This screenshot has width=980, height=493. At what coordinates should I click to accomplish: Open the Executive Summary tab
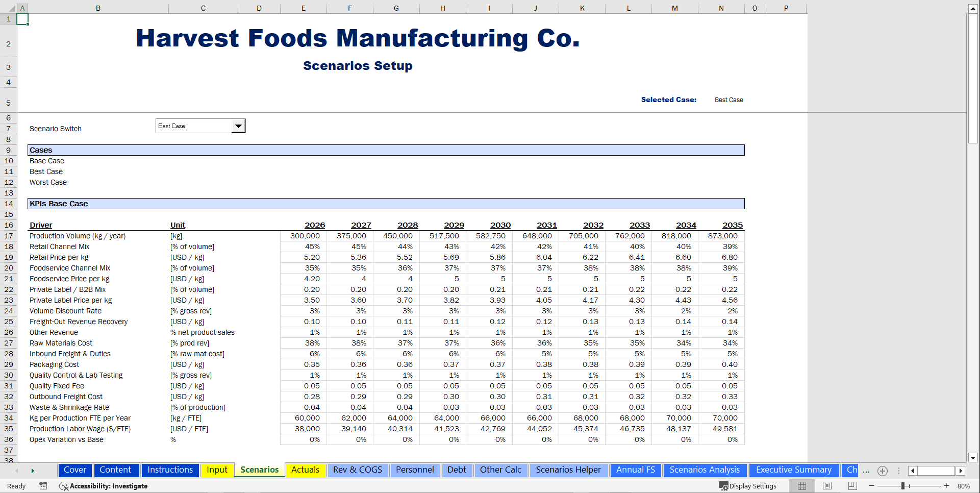pos(793,470)
